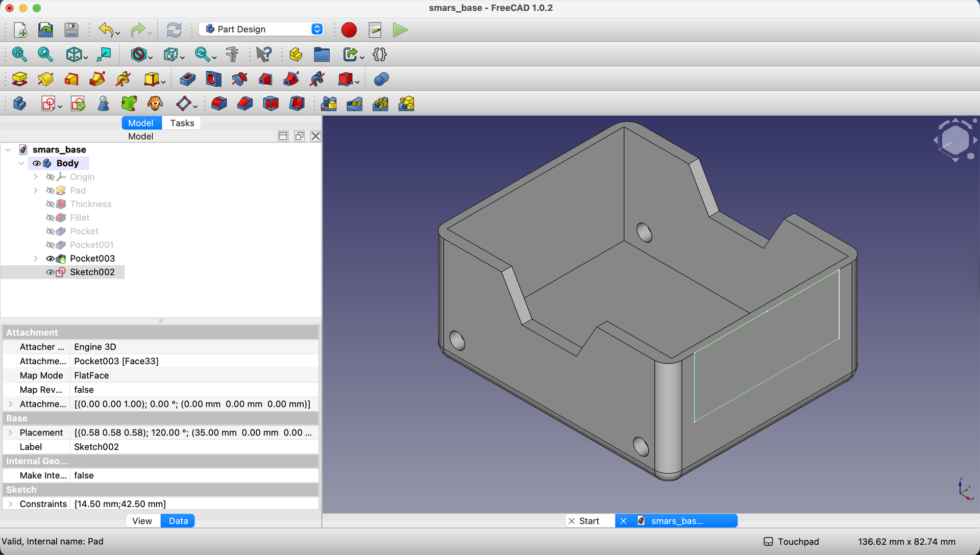Click the Label value Sketch002 field
This screenshot has height=555, width=980.
click(194, 447)
